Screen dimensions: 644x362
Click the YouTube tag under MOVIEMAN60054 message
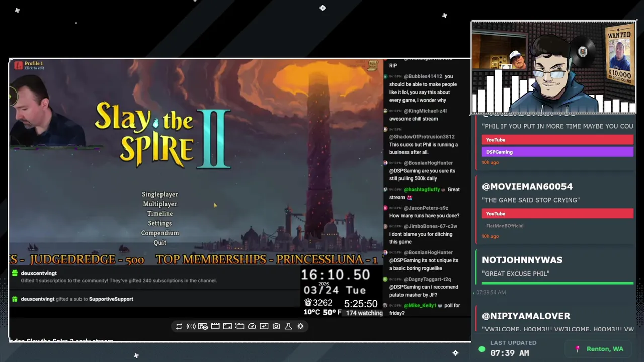tap(557, 214)
